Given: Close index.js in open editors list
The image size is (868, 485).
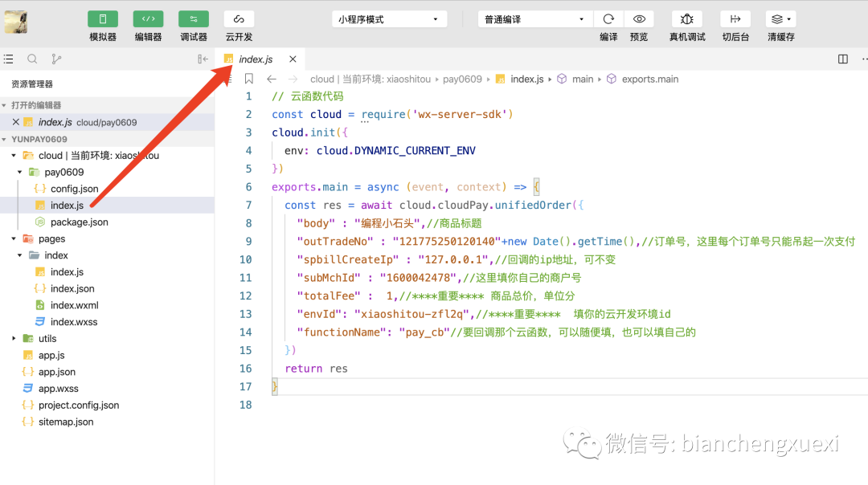Looking at the screenshot, I should [x=15, y=122].
